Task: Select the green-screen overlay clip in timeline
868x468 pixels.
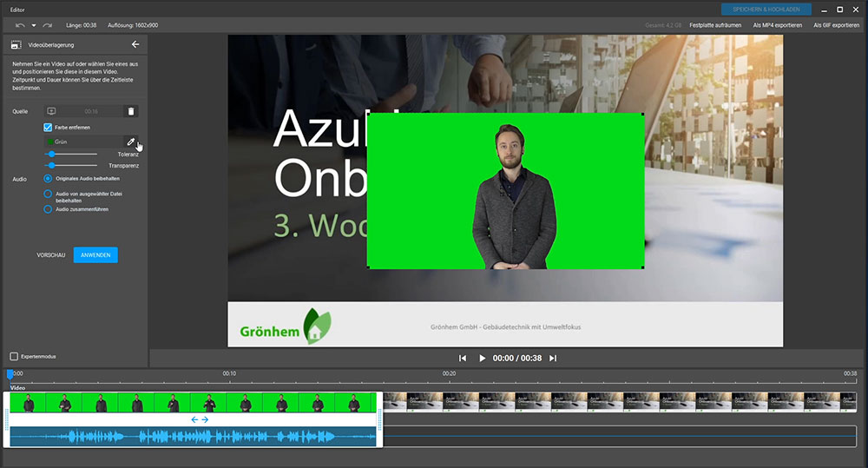Action: [193, 403]
